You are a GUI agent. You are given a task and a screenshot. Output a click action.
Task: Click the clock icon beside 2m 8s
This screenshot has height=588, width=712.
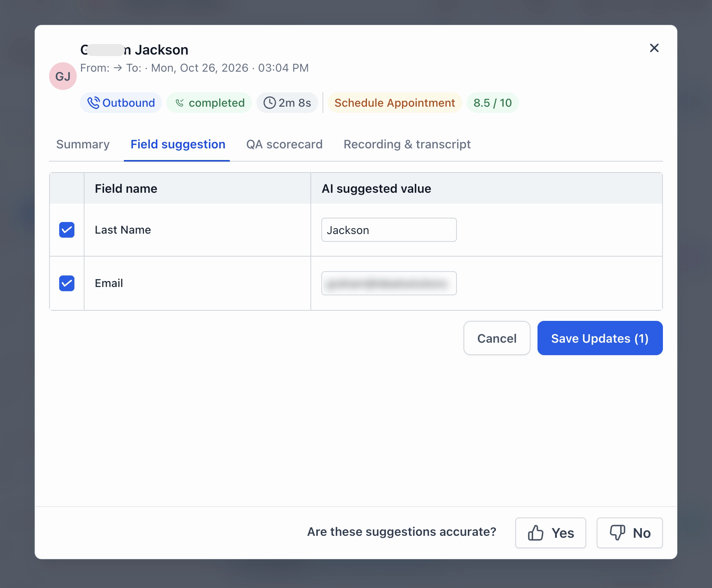coord(270,103)
